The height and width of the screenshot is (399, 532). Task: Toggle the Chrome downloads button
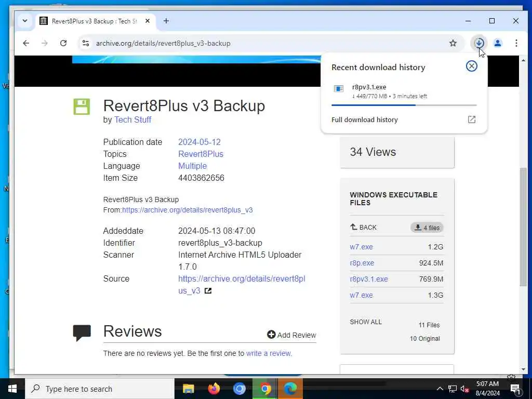[479, 43]
